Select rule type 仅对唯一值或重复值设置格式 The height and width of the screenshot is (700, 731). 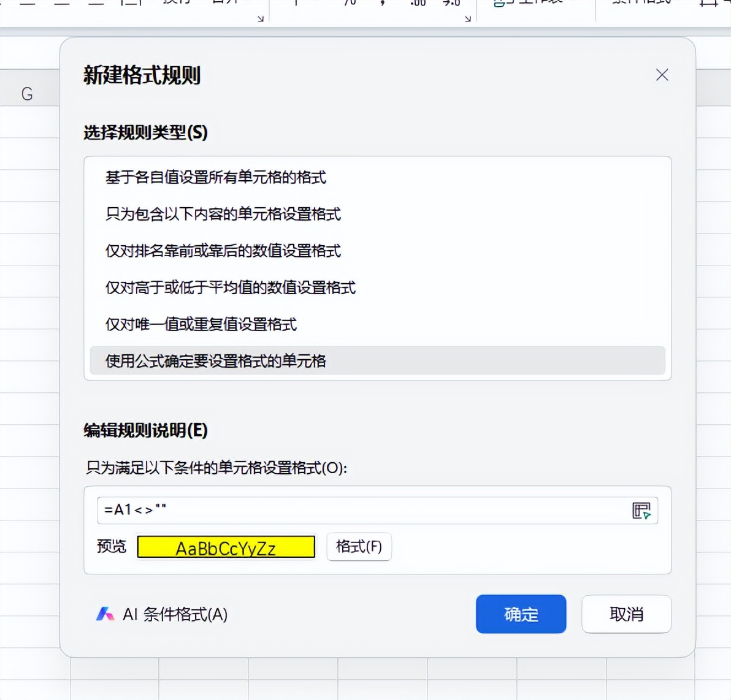click(377, 324)
